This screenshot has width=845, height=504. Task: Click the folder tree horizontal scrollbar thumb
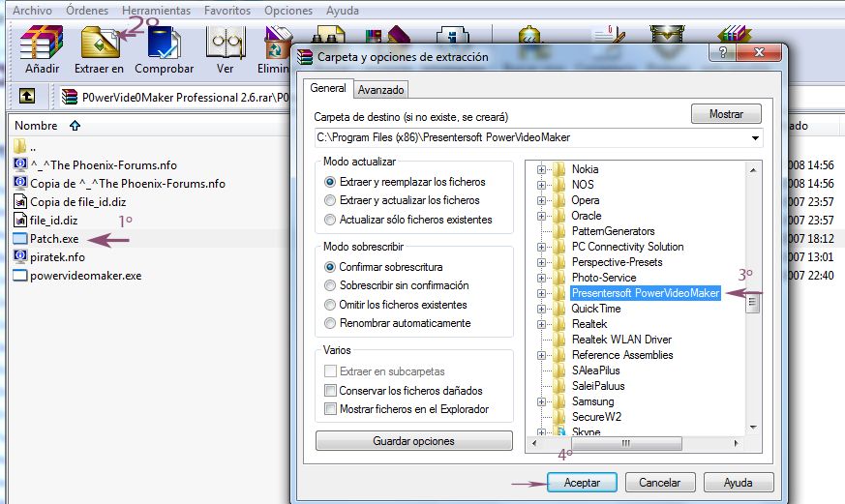(x=626, y=443)
